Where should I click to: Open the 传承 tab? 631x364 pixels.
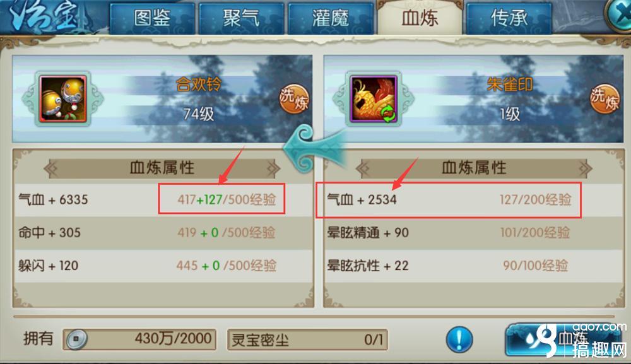pyautogui.click(x=509, y=18)
